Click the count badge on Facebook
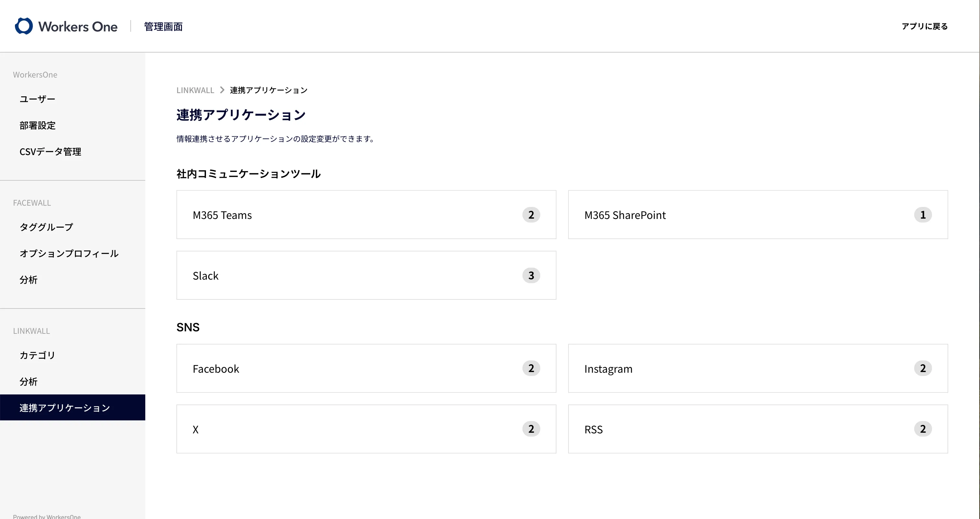This screenshot has height=519, width=980. [x=531, y=368]
